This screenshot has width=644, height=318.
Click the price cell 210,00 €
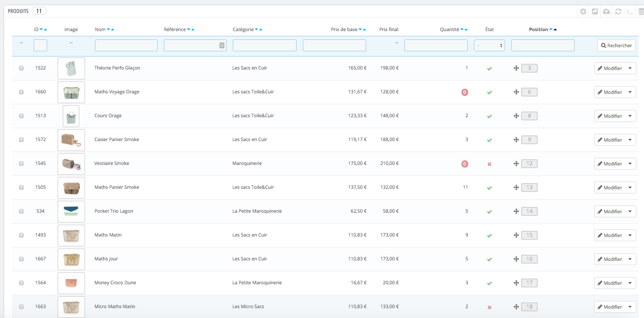click(389, 163)
